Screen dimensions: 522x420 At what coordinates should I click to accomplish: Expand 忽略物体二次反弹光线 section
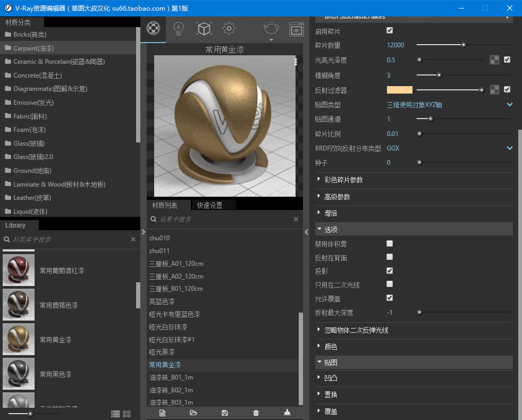coord(414,330)
